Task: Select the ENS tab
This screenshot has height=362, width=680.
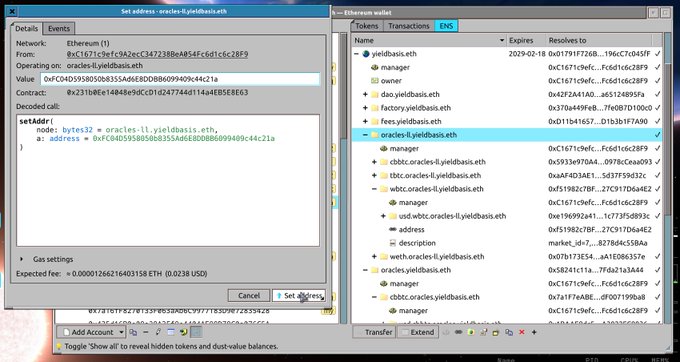Action: (446, 26)
